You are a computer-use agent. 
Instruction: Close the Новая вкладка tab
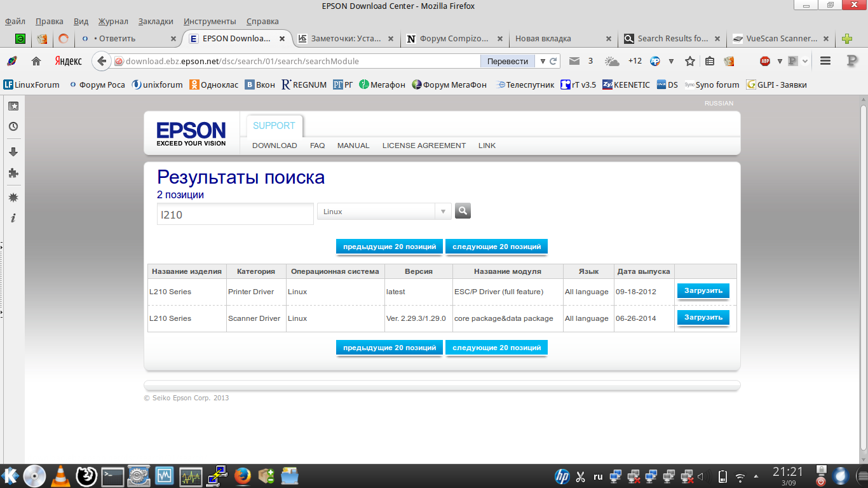tap(608, 39)
